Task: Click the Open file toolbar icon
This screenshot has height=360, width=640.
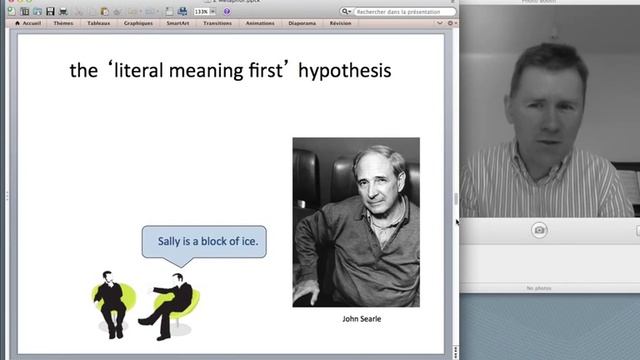Action: [x=38, y=11]
